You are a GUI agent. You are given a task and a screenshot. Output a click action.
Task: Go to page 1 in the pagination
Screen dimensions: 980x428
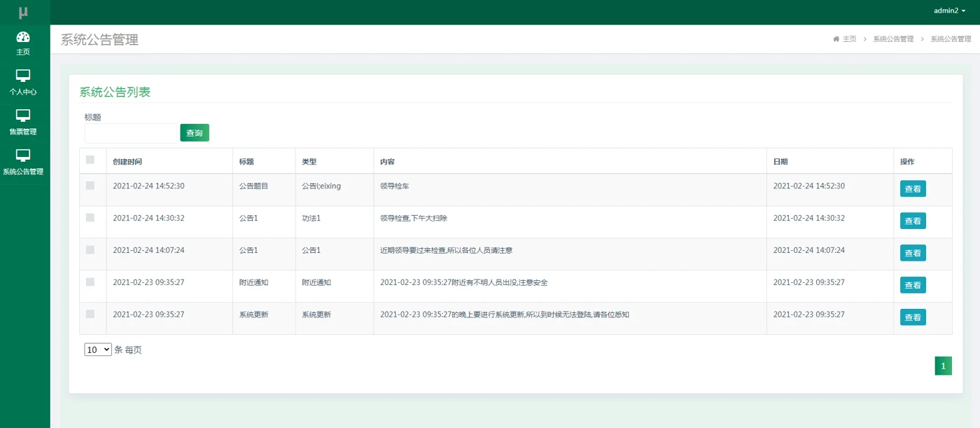944,366
